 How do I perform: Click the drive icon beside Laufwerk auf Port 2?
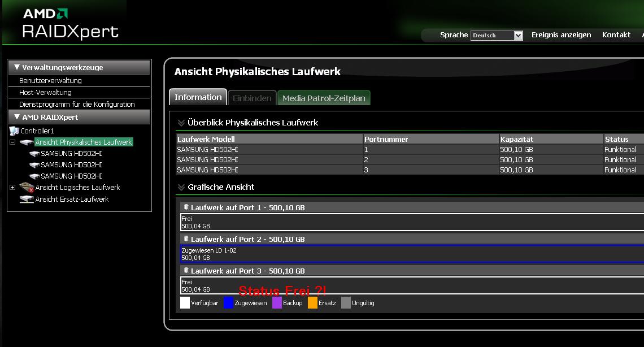click(186, 238)
